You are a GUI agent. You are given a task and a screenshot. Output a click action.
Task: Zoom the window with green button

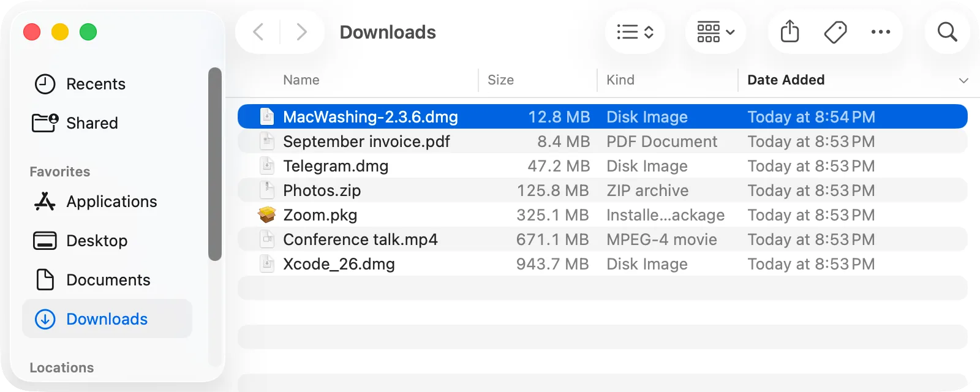pyautogui.click(x=88, y=32)
